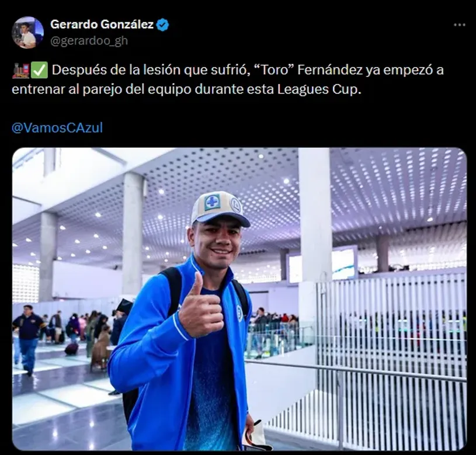476x455 pixels.
Task: Open the attached airport photo
Action: (x=239, y=299)
